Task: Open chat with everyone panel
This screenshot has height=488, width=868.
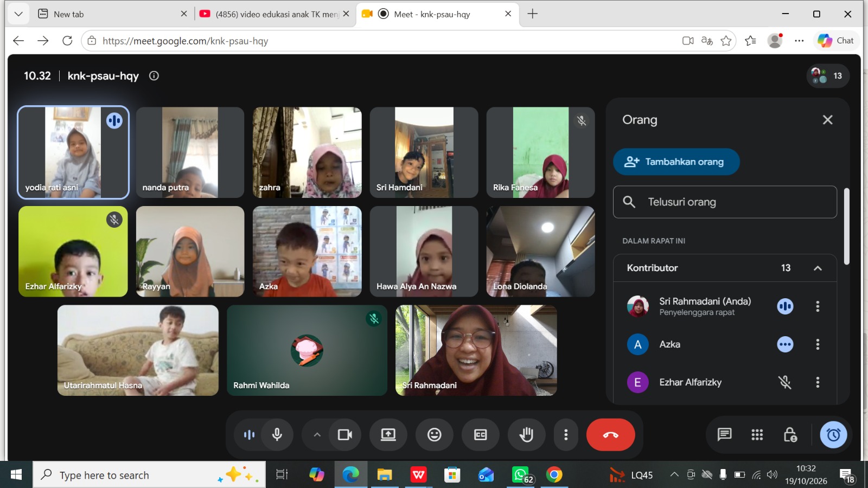Action: pos(724,434)
